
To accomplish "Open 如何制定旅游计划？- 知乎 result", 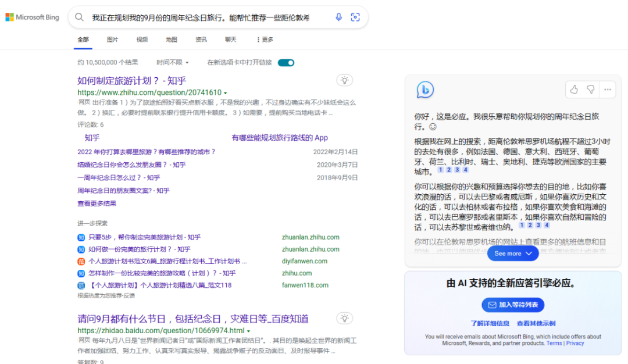I will tap(132, 81).
